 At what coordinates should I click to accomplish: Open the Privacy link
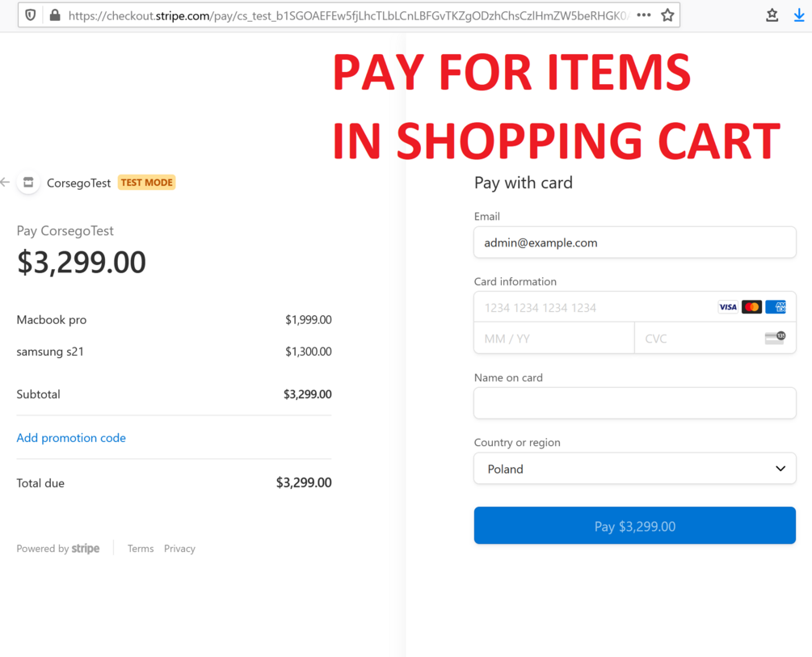click(x=179, y=549)
